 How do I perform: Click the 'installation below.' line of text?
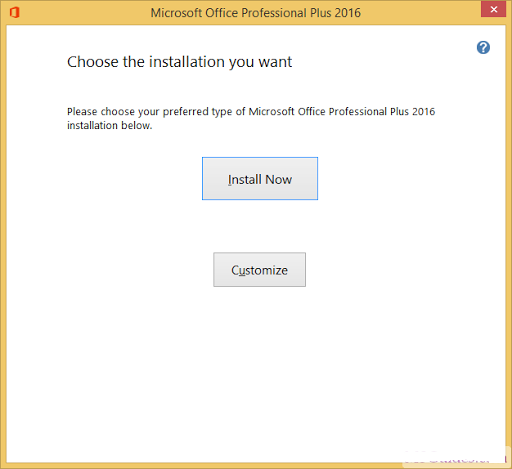[x=109, y=126]
